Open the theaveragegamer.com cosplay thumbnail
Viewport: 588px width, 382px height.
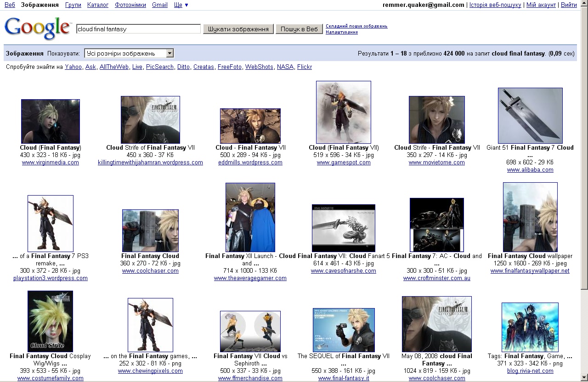click(x=250, y=217)
